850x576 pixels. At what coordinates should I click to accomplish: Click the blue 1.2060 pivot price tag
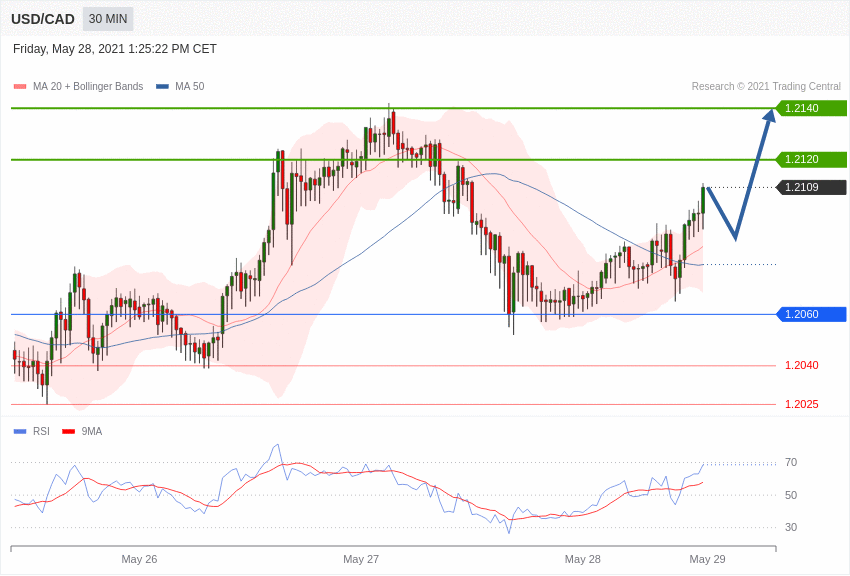(811, 314)
